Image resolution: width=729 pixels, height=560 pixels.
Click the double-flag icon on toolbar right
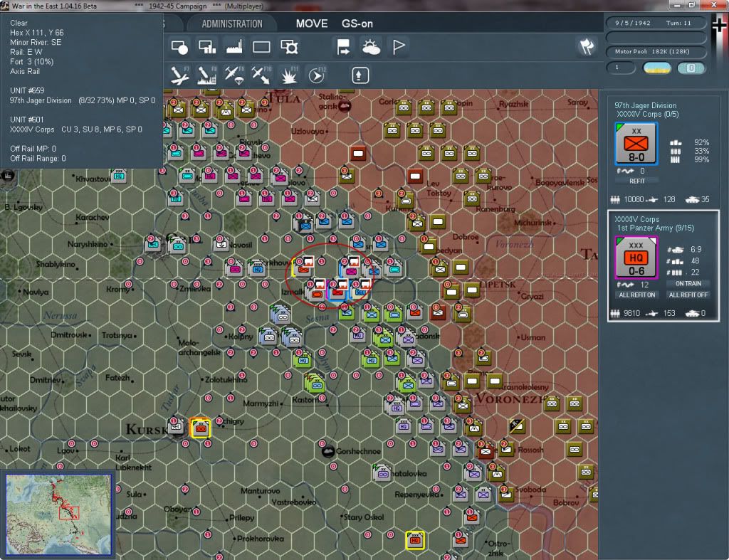click(x=587, y=46)
